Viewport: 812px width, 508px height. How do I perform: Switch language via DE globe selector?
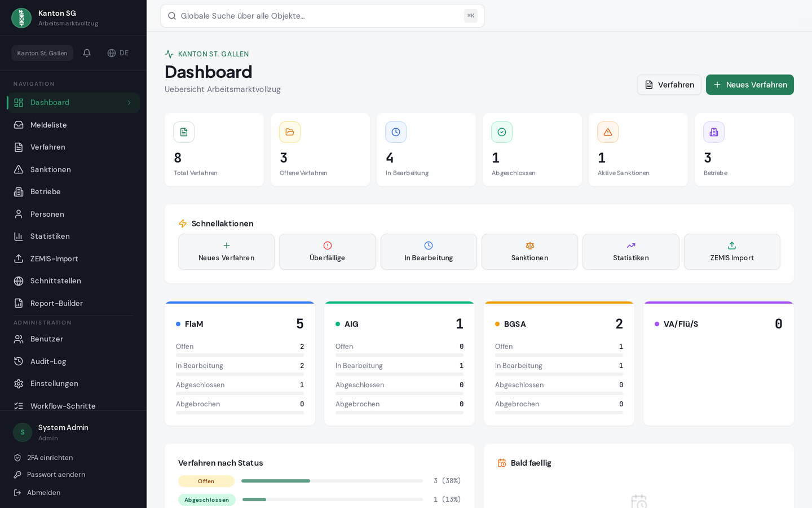point(118,53)
